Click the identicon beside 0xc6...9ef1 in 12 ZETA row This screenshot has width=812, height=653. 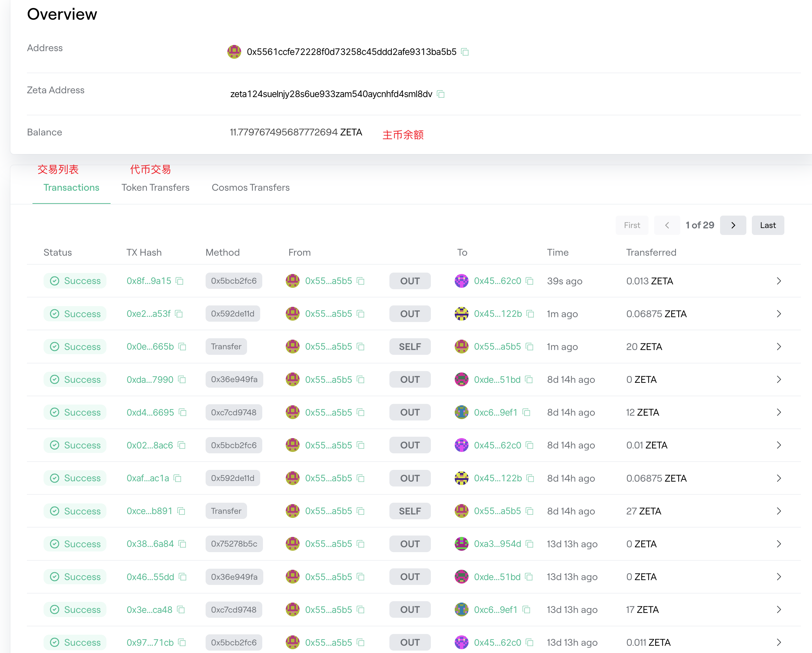pos(461,413)
